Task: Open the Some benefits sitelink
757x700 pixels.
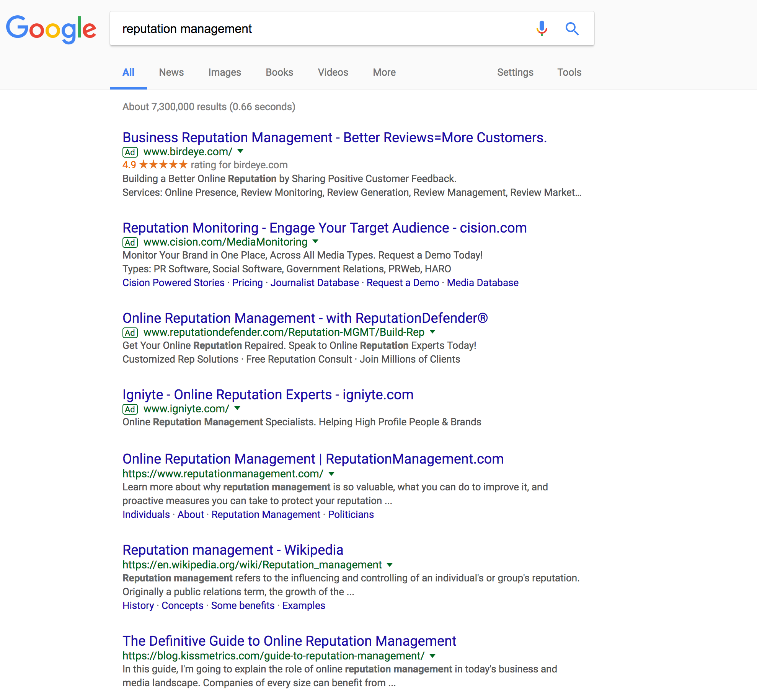Action: tap(243, 606)
